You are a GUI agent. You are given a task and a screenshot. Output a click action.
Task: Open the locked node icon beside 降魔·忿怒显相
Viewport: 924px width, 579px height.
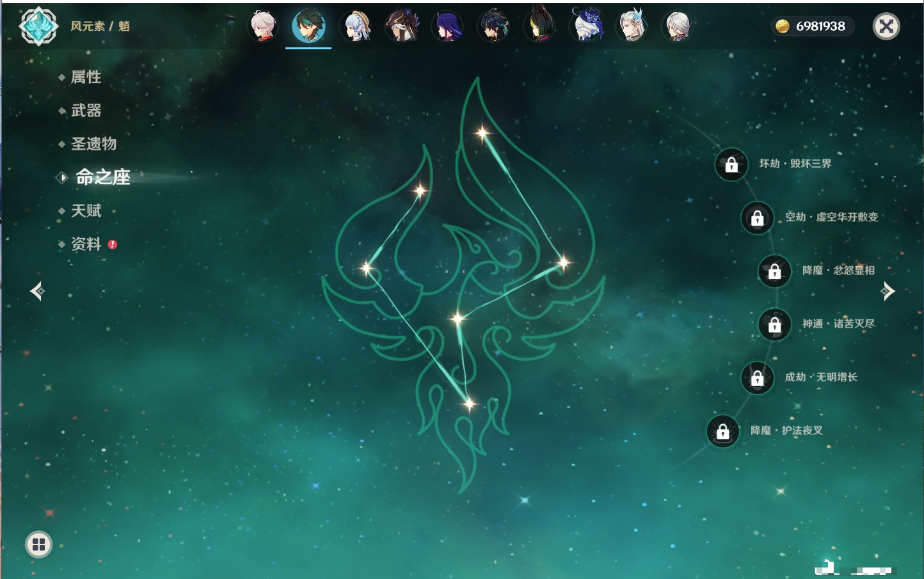click(x=775, y=271)
